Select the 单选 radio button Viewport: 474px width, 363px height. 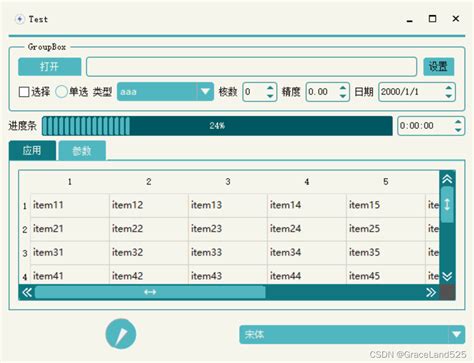click(61, 92)
